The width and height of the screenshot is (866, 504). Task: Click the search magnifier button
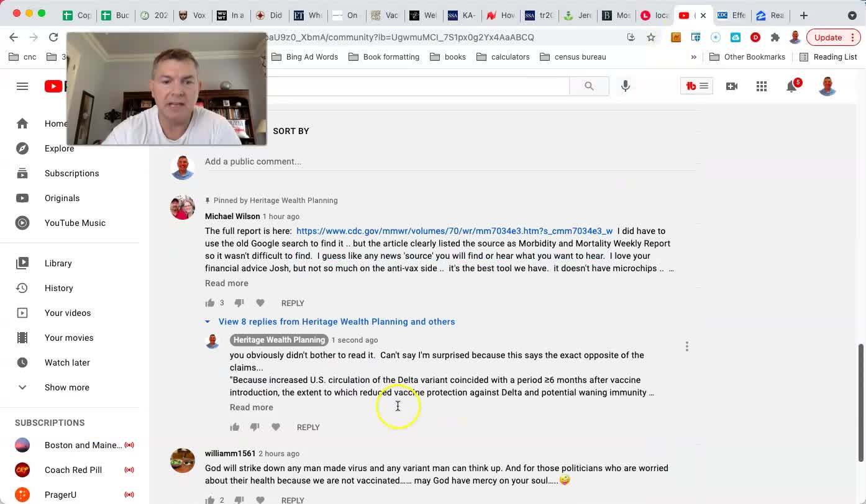(x=589, y=86)
